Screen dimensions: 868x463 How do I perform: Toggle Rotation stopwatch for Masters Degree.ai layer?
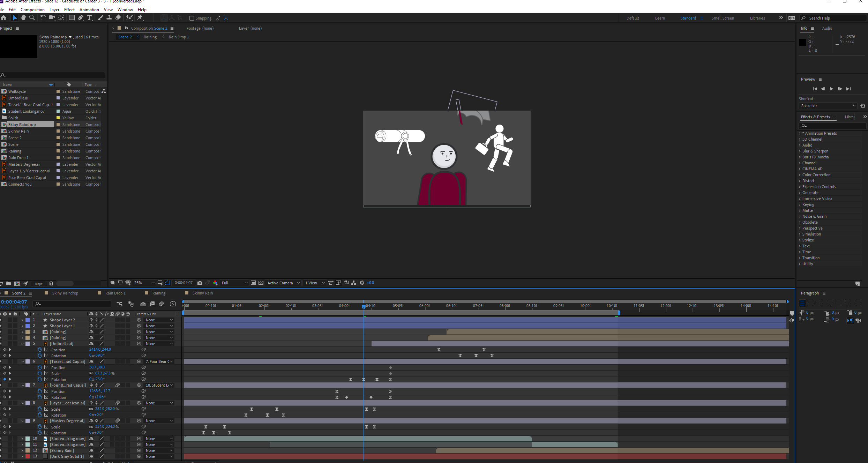click(40, 433)
